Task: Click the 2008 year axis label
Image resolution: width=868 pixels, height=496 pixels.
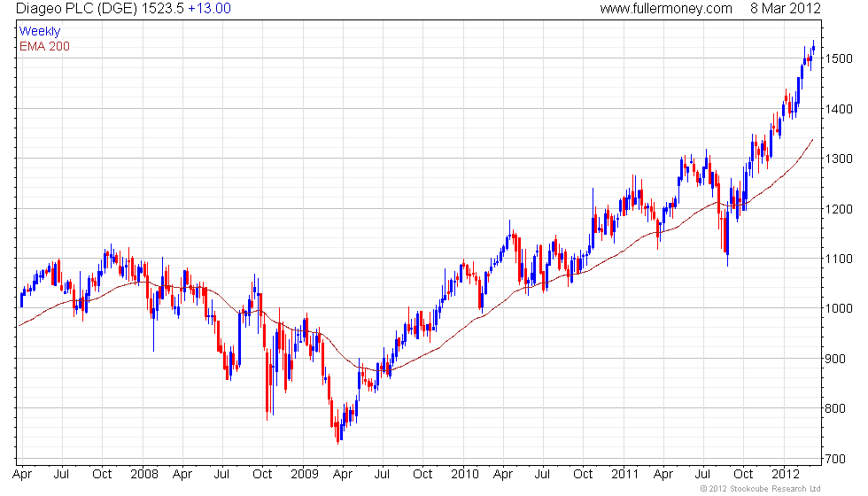Action: pos(143,475)
